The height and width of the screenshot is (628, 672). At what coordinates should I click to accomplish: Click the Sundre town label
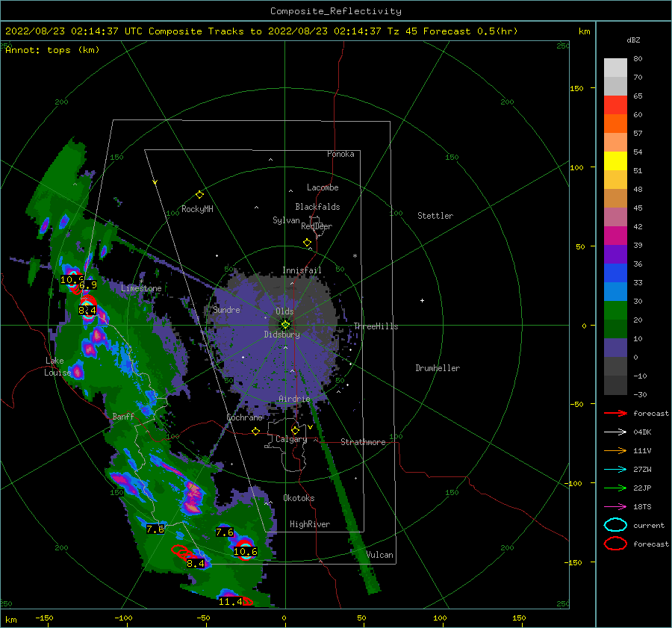(x=226, y=309)
